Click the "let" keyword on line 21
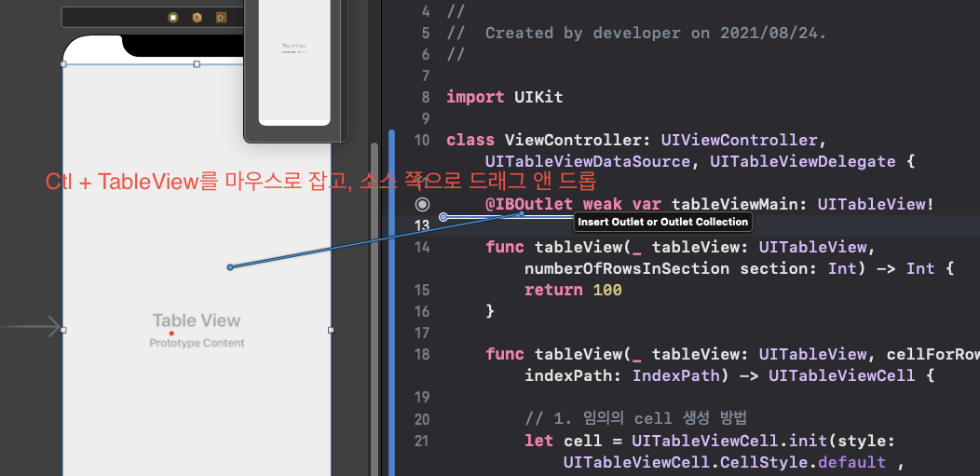This screenshot has height=476, width=980. point(538,441)
